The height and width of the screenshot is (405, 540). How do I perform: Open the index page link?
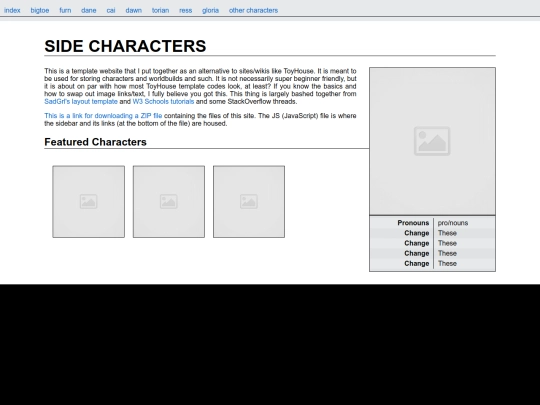(12, 10)
